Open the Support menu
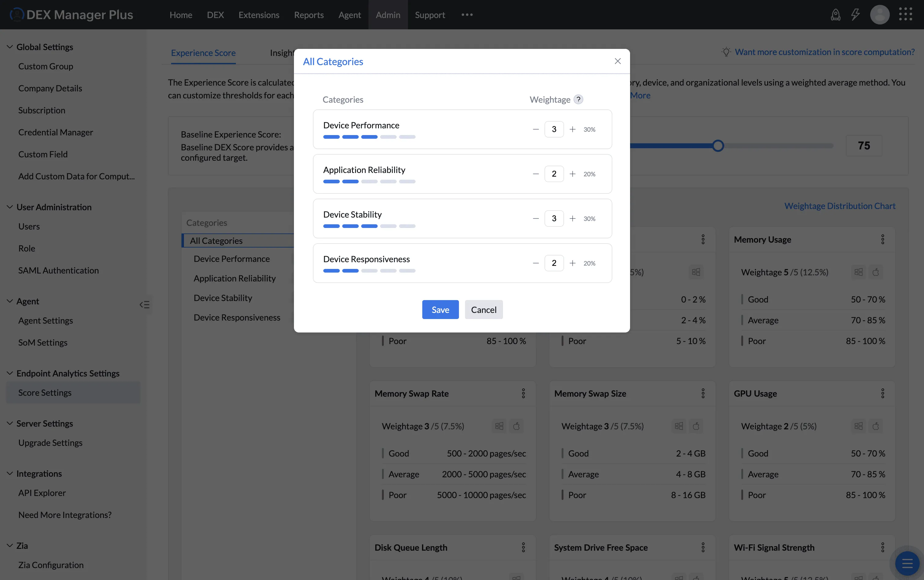Screen dimensions: 924x580 pos(430,15)
